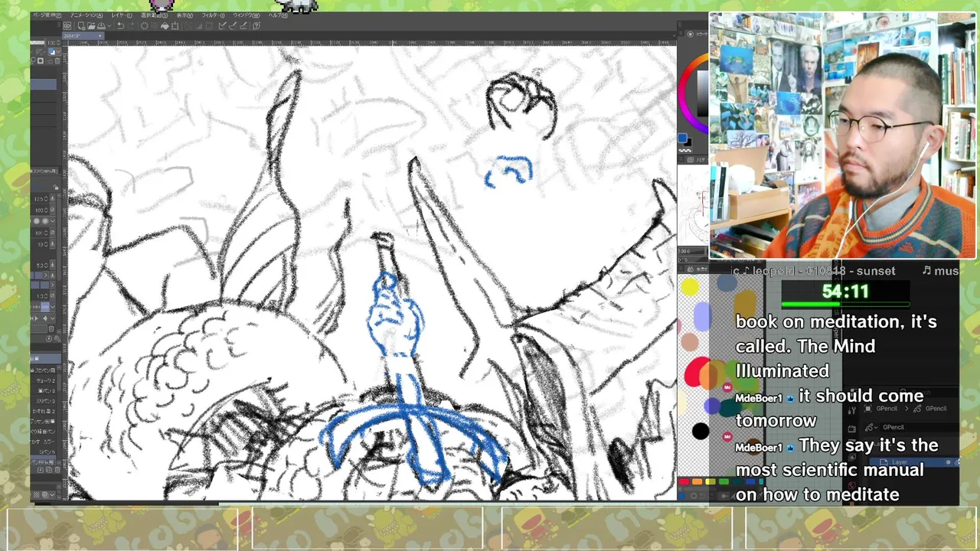Pick the yellow dab on mixing palette
This screenshot has height=551, width=980.
point(690,288)
